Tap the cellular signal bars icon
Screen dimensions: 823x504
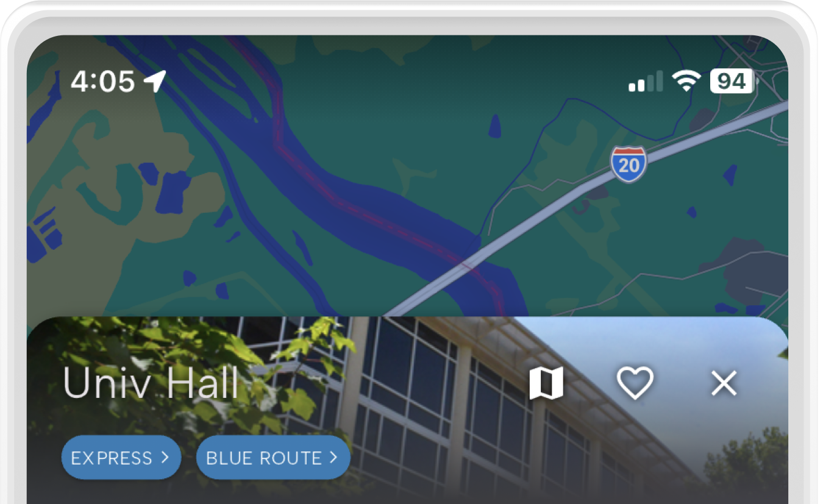pyautogui.click(x=646, y=82)
